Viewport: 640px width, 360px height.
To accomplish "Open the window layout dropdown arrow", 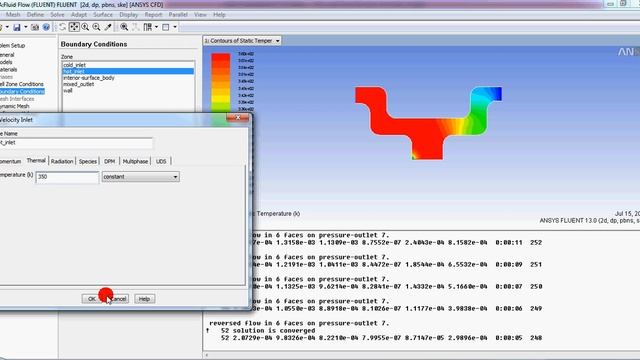I will [156, 27].
